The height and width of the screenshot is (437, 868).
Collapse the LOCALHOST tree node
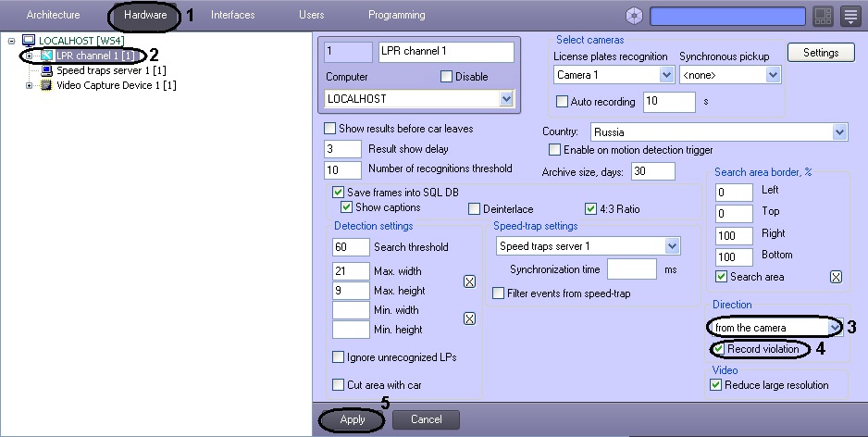pos(12,41)
